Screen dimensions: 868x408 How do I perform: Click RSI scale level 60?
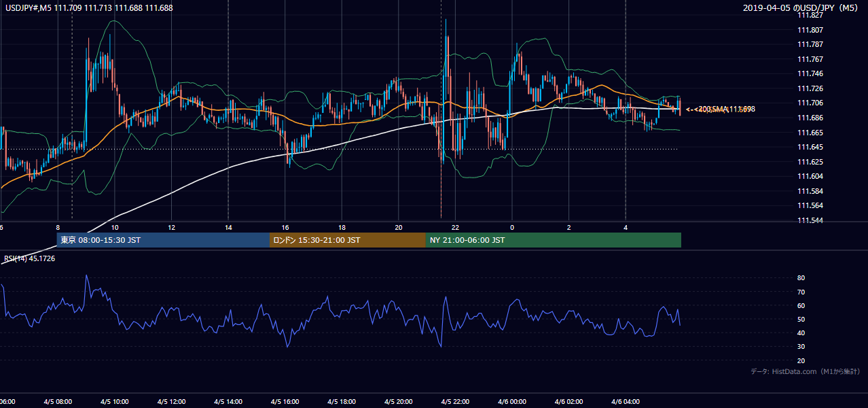[x=801, y=306]
